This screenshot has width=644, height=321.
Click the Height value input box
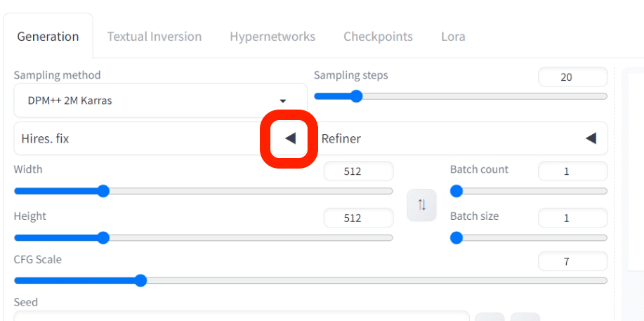(358, 218)
